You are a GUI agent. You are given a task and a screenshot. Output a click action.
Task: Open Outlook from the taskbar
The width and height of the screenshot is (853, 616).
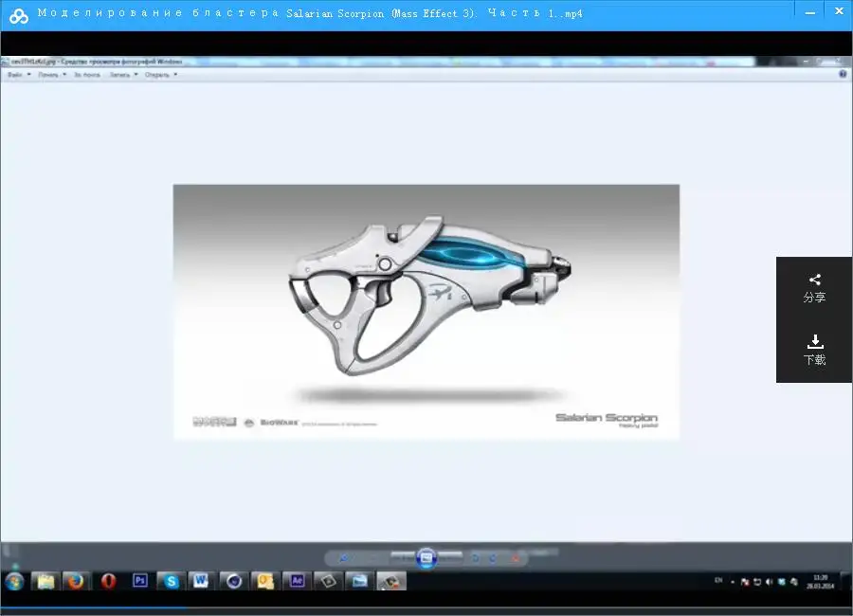265,582
